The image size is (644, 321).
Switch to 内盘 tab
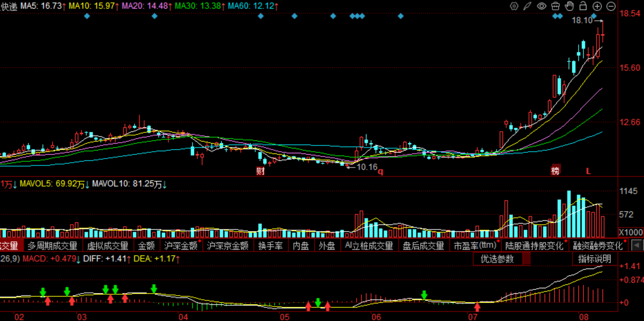click(301, 246)
